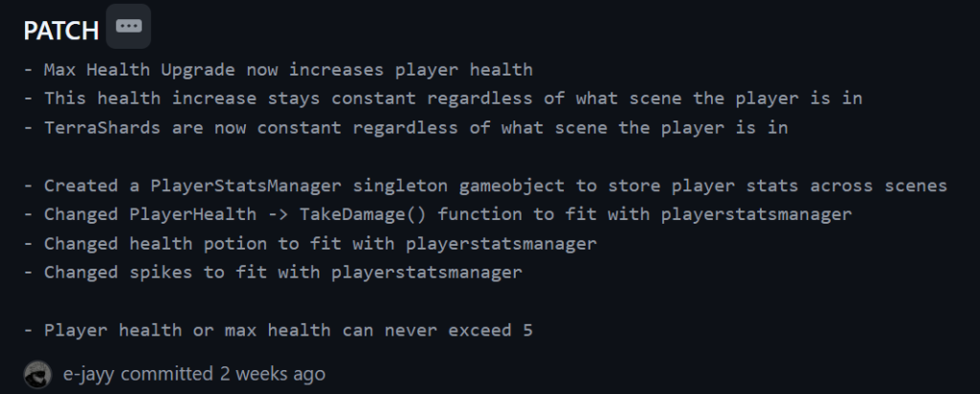The height and width of the screenshot is (394, 980).
Task: Click the 'Changed health potion' line
Action: pos(310,244)
